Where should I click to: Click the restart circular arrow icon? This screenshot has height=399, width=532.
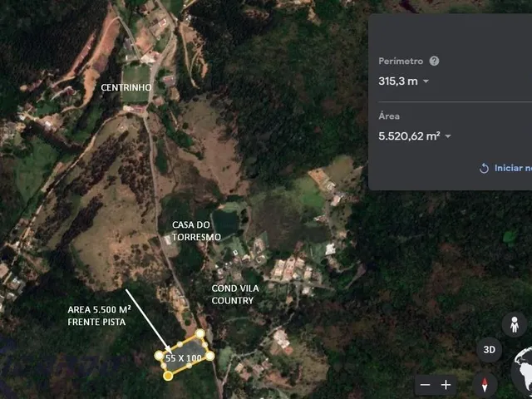[484, 168]
